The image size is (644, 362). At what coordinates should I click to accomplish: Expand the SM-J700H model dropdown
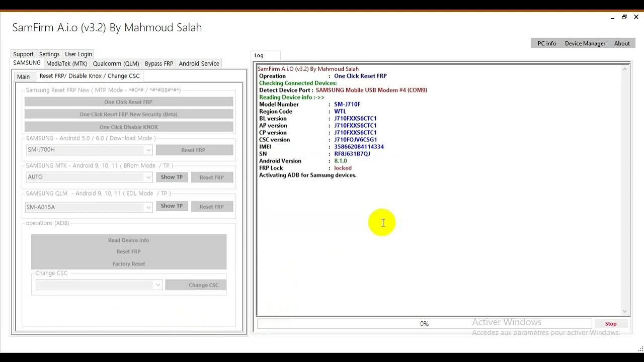[148, 150]
